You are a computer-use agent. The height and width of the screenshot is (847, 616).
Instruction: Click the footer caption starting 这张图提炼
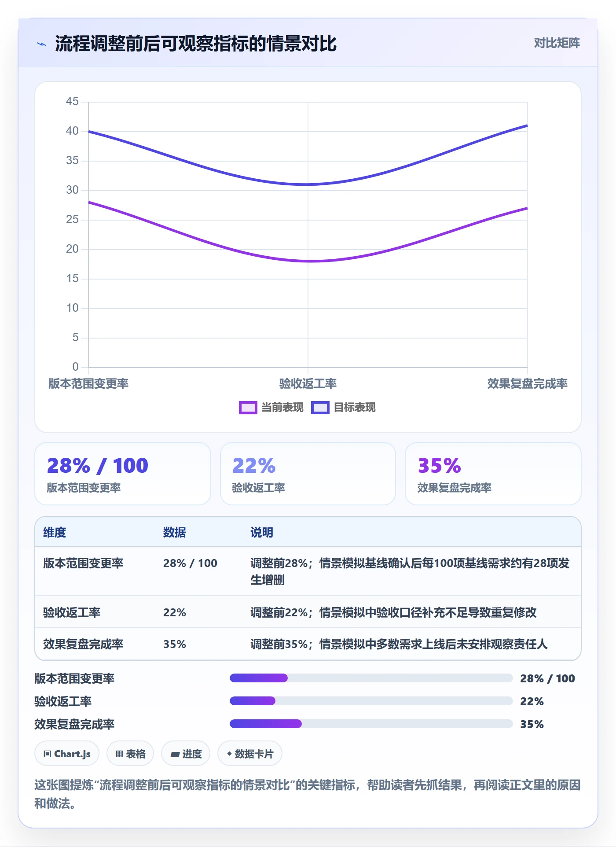[308, 794]
